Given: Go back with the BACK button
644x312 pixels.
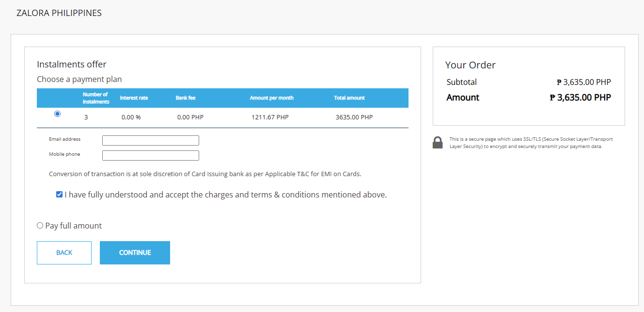Looking at the screenshot, I should tap(64, 253).
